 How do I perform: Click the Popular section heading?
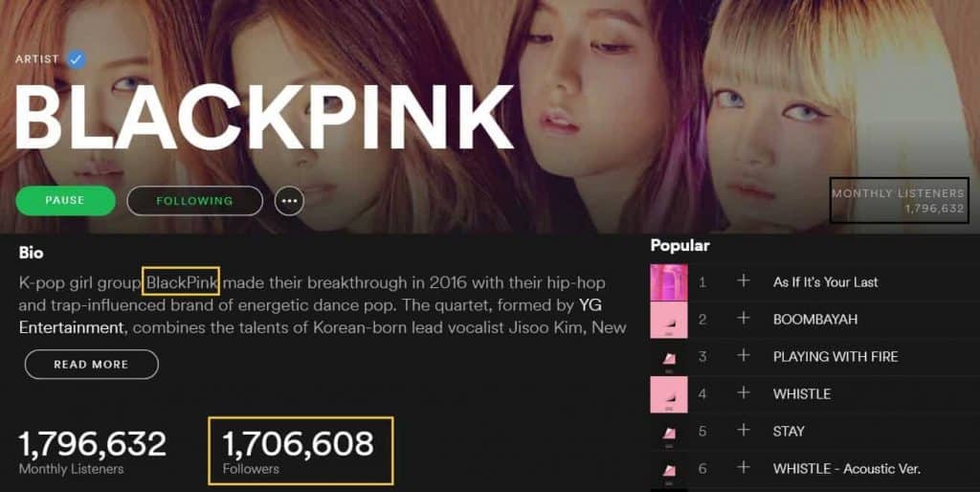pyautogui.click(x=680, y=246)
